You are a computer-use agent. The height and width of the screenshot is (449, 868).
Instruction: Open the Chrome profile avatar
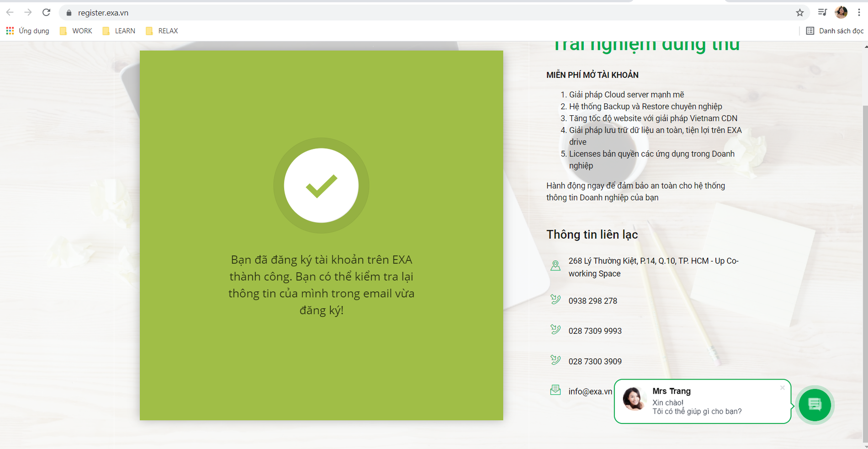coord(841,12)
